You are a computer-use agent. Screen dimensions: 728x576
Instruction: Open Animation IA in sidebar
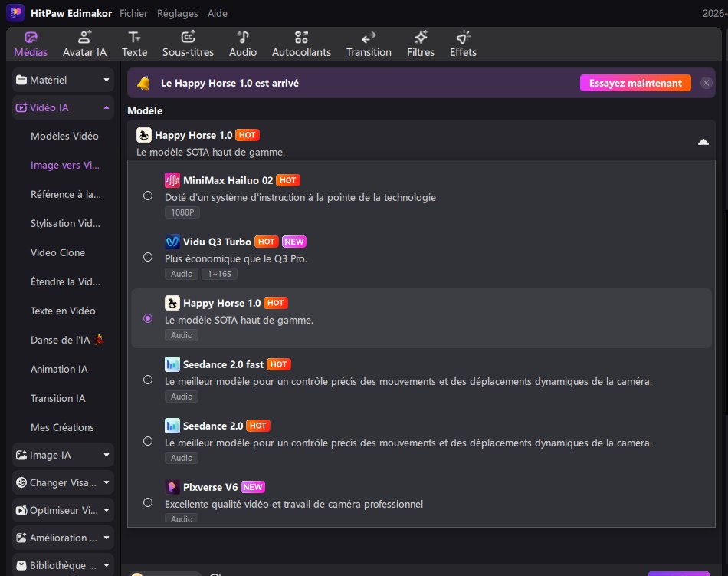click(x=59, y=369)
